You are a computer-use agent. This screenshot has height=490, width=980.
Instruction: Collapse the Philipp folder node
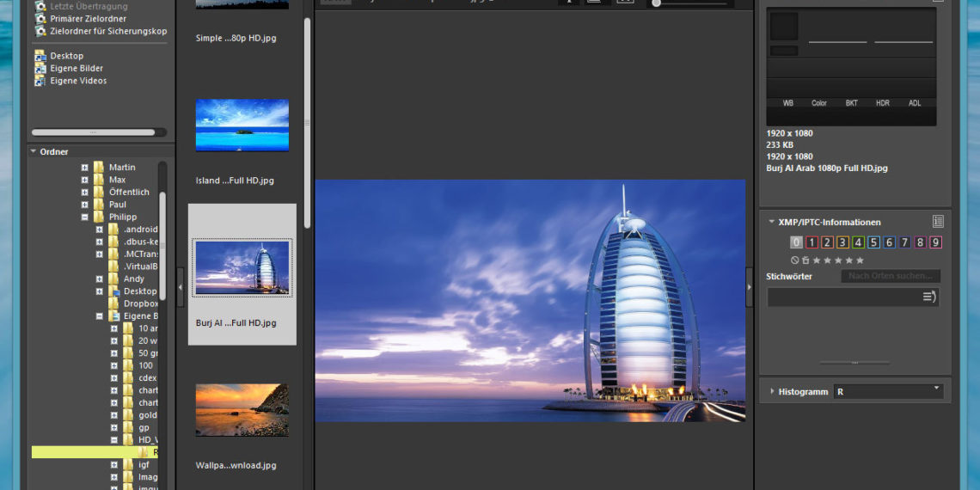pos(84,217)
